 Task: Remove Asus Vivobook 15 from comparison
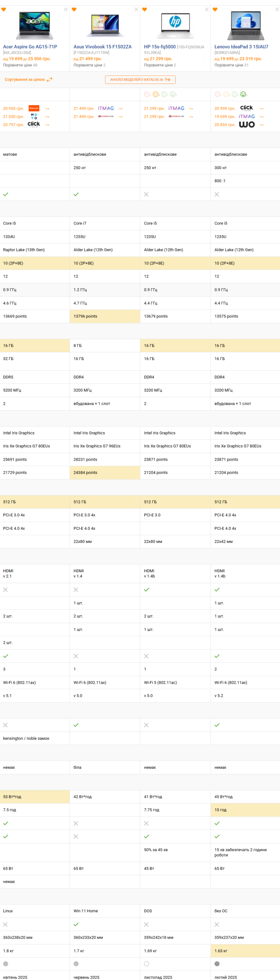[x=136, y=9]
